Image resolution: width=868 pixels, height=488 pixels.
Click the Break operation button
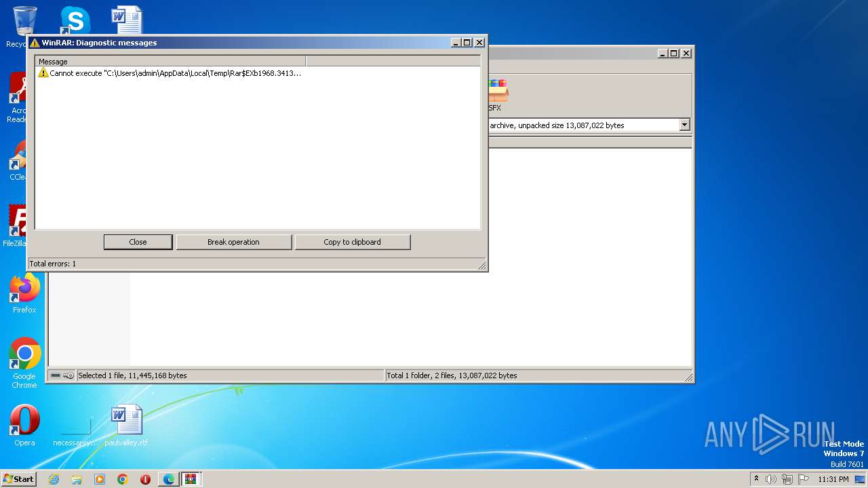(x=233, y=242)
